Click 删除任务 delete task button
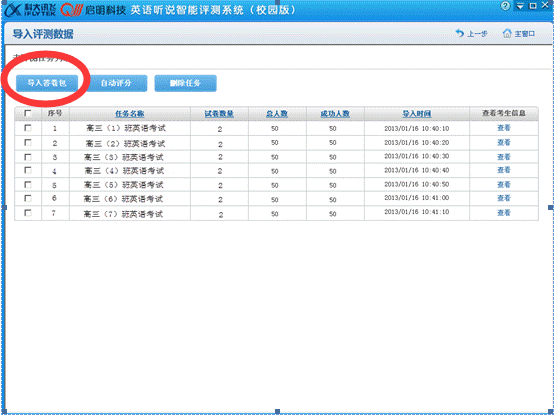 [x=185, y=83]
